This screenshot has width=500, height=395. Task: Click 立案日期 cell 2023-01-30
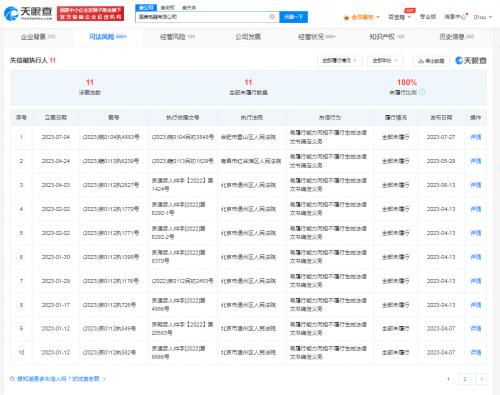56,257
